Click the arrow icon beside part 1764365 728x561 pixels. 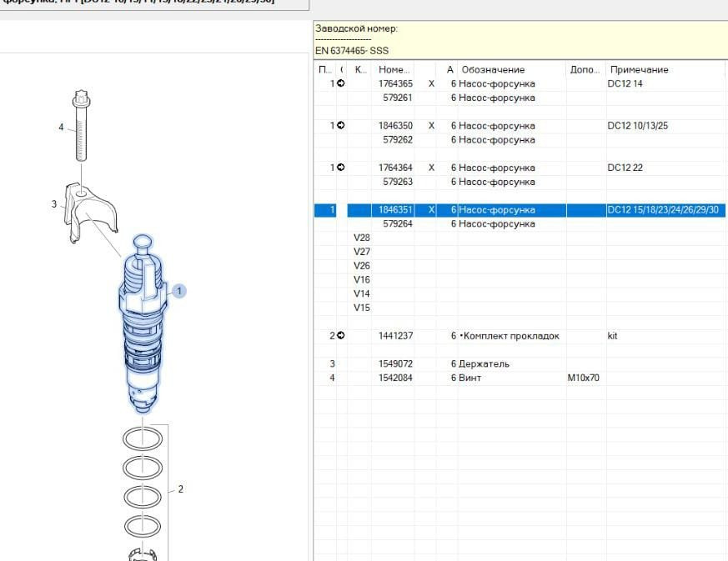pos(340,84)
